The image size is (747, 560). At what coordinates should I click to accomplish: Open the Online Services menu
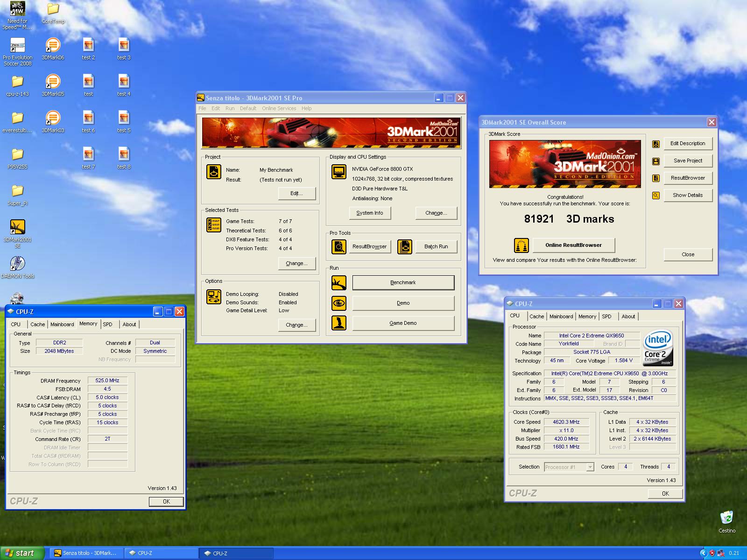279,108
